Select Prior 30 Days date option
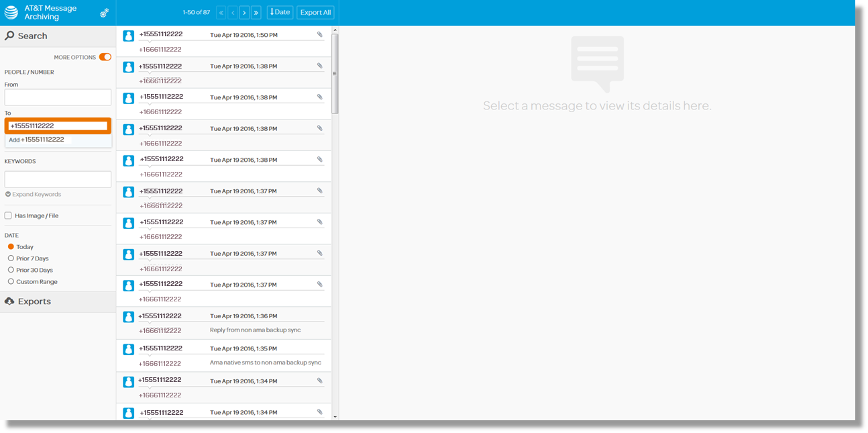868x433 pixels. coord(11,270)
